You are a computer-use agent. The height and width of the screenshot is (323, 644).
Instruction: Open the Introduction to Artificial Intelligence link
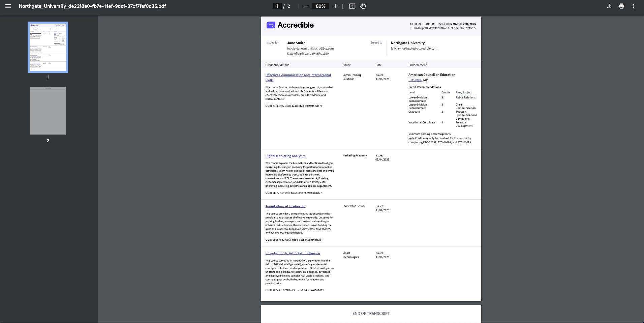click(293, 253)
